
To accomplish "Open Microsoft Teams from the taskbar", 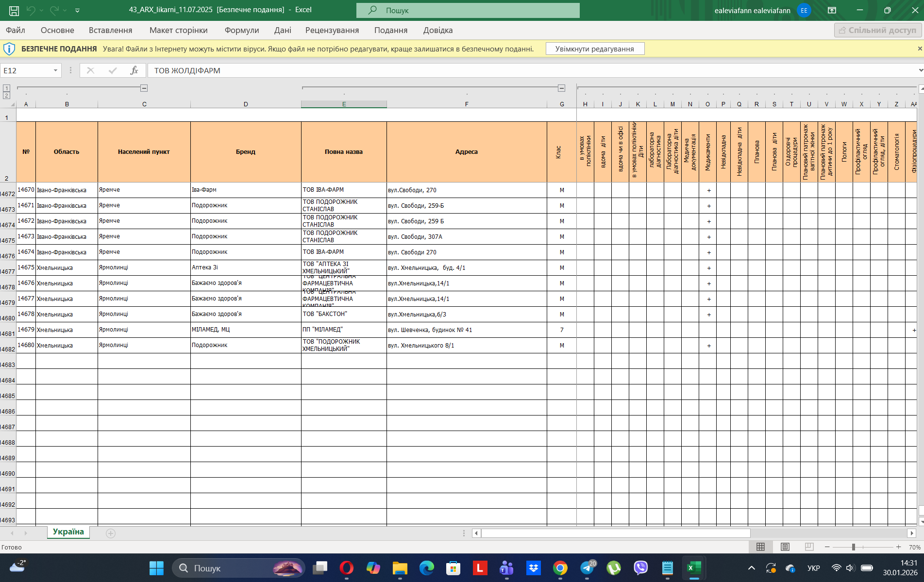I will point(506,568).
